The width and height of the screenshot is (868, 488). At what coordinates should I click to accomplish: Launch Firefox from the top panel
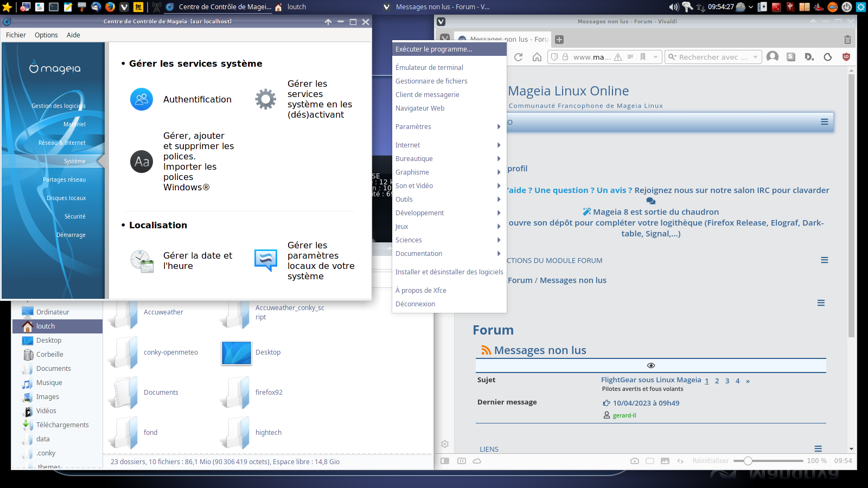pos(110,7)
